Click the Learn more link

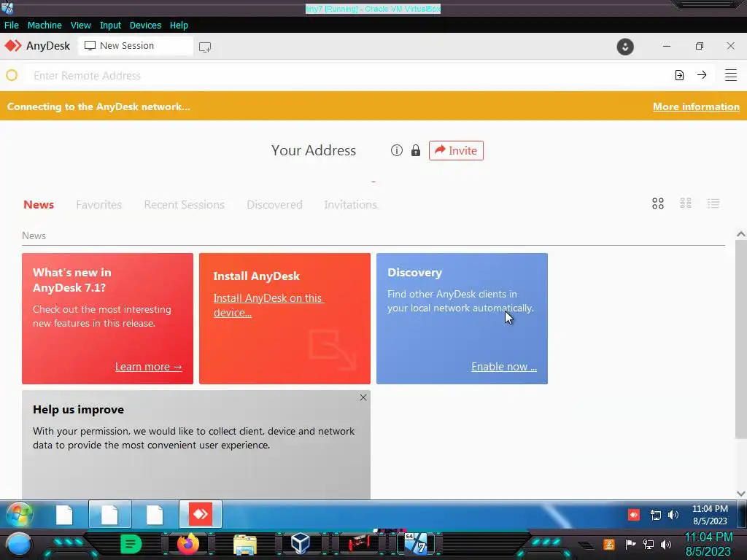(x=148, y=367)
